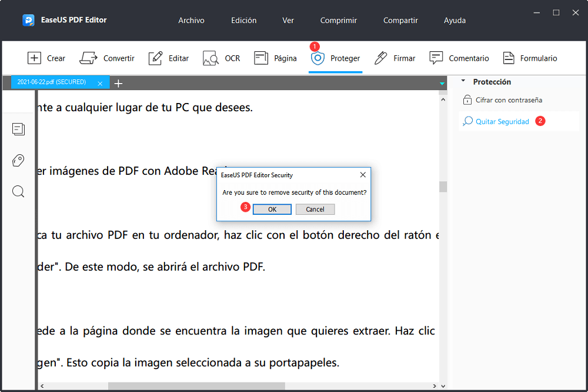The image size is (588, 392).
Task: Show the page thumbnails sidebar panel
Action: 18,129
